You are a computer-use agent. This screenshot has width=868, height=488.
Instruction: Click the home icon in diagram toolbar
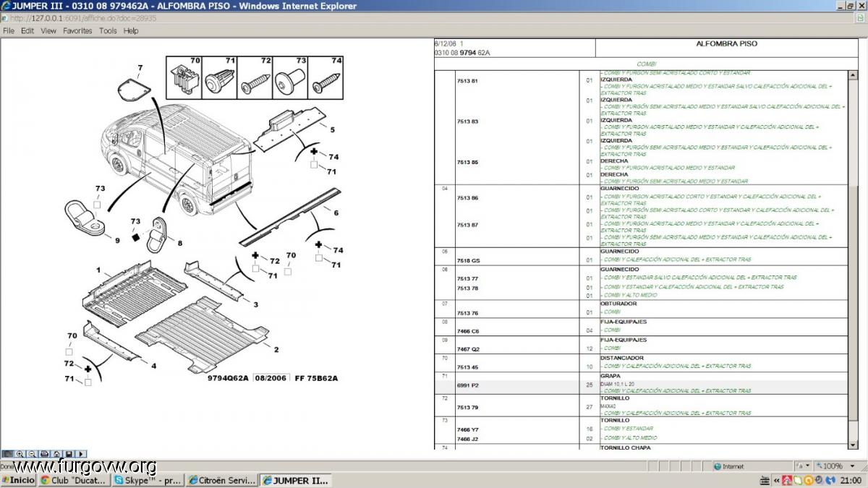pyautogui.click(x=56, y=454)
